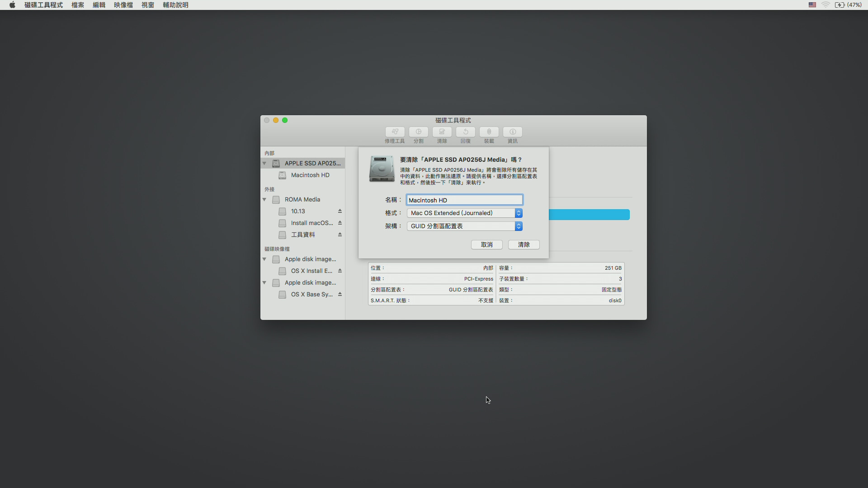Click the first Apple disk image... row
868x488 pixels.
tap(303, 259)
